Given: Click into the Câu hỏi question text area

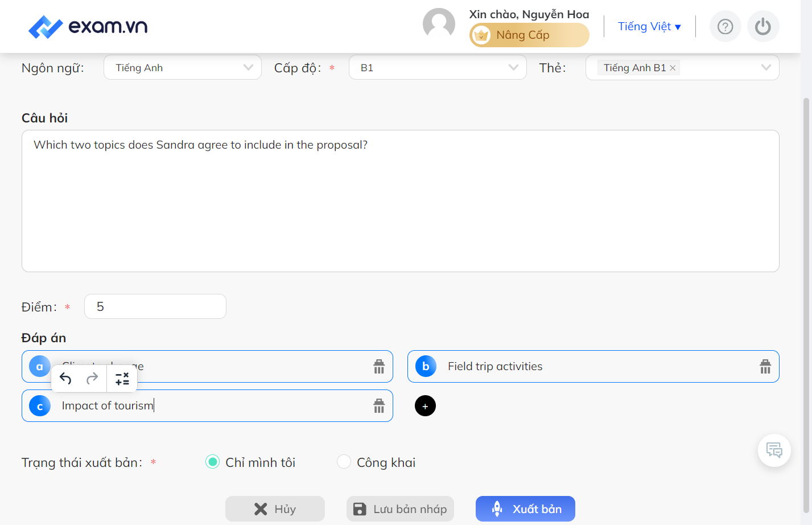Looking at the screenshot, I should coord(400,201).
